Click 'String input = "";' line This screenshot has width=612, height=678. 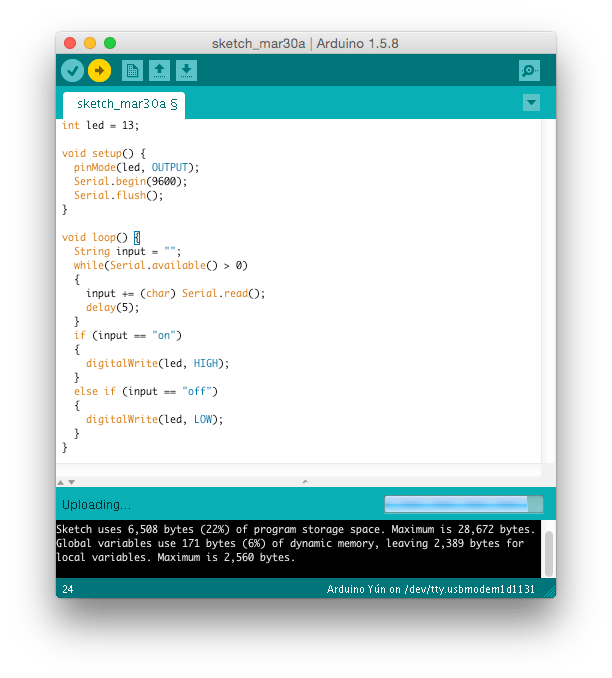127,251
